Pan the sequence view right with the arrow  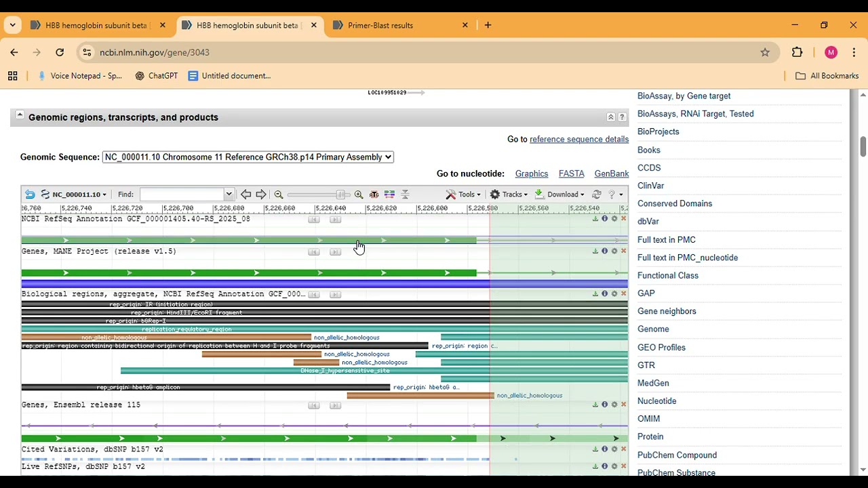(261, 195)
